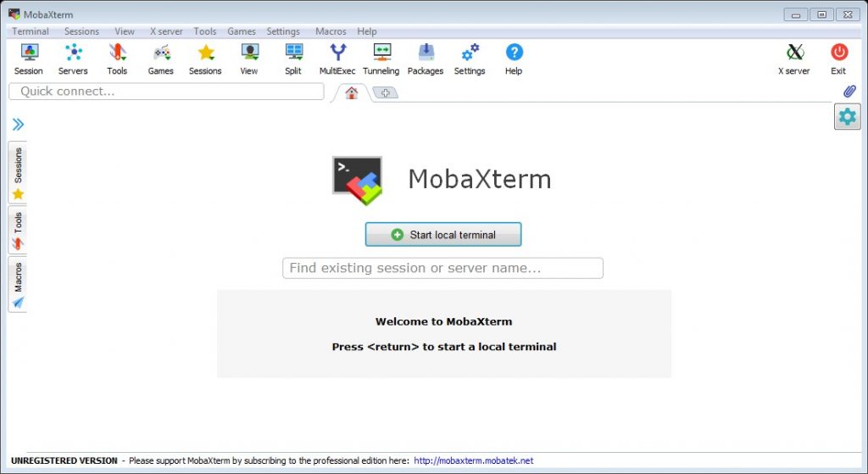Open the Settings menu
Viewport: 868px width, 474px height.
[283, 31]
